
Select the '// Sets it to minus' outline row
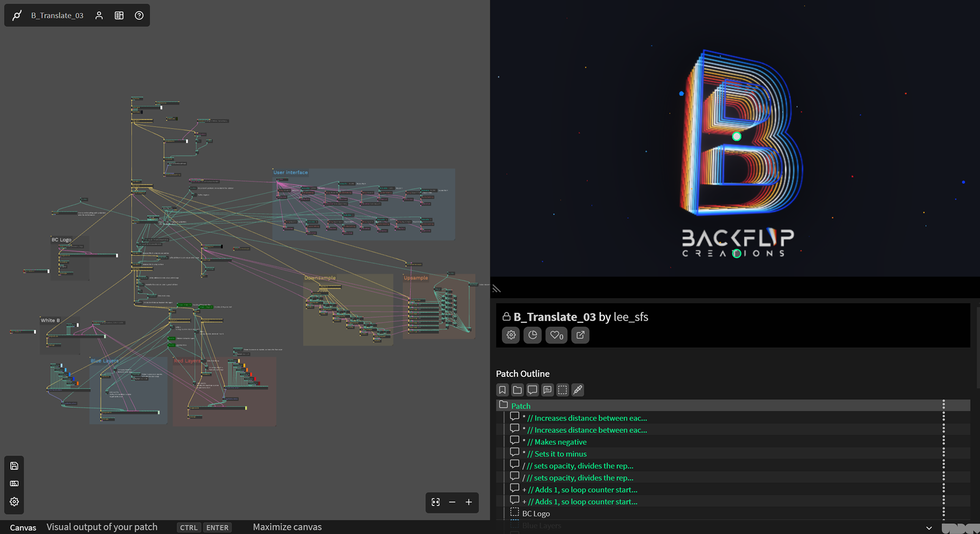733,454
